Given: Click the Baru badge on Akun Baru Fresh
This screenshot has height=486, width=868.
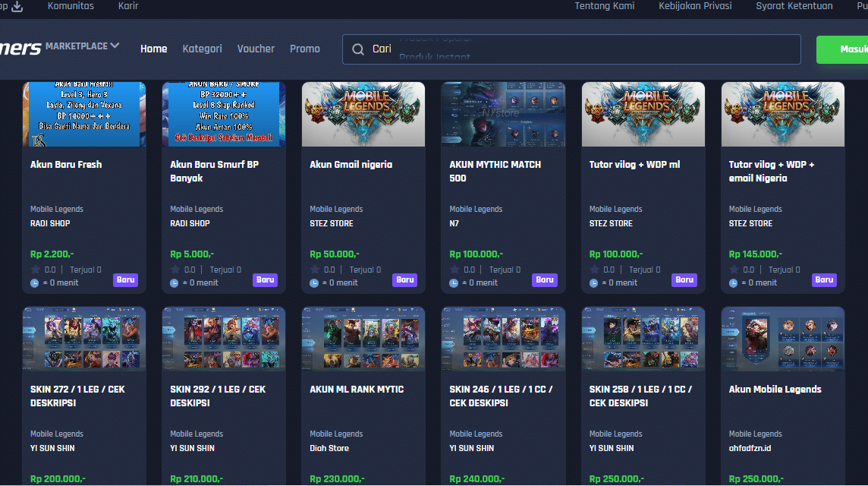Looking at the screenshot, I should click(x=126, y=280).
